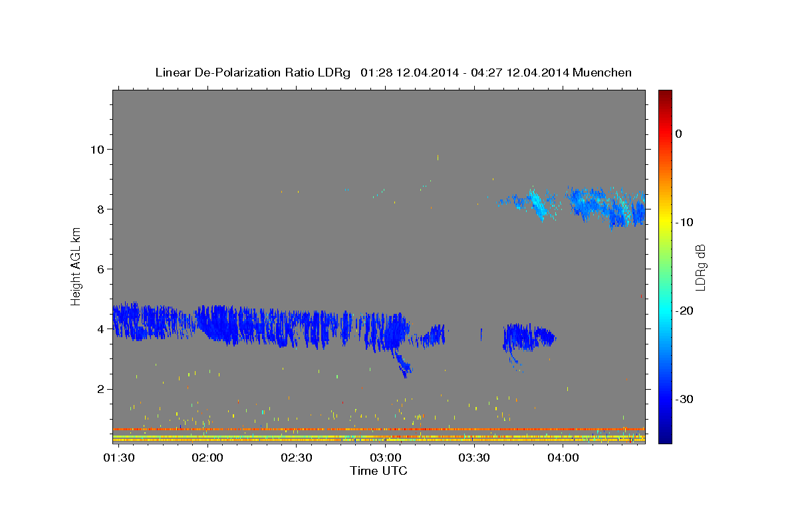Click the height tick label 10
The width and height of the screenshot is (798, 532).
coord(99,149)
